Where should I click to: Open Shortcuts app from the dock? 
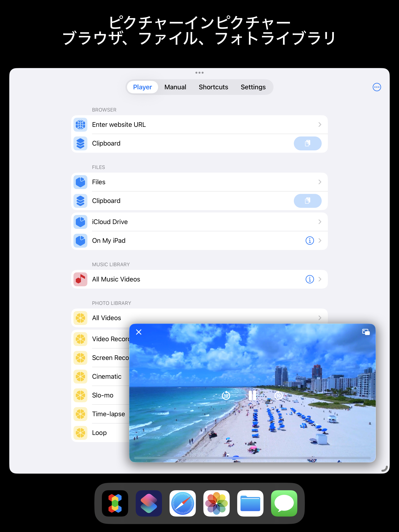pos(149,503)
